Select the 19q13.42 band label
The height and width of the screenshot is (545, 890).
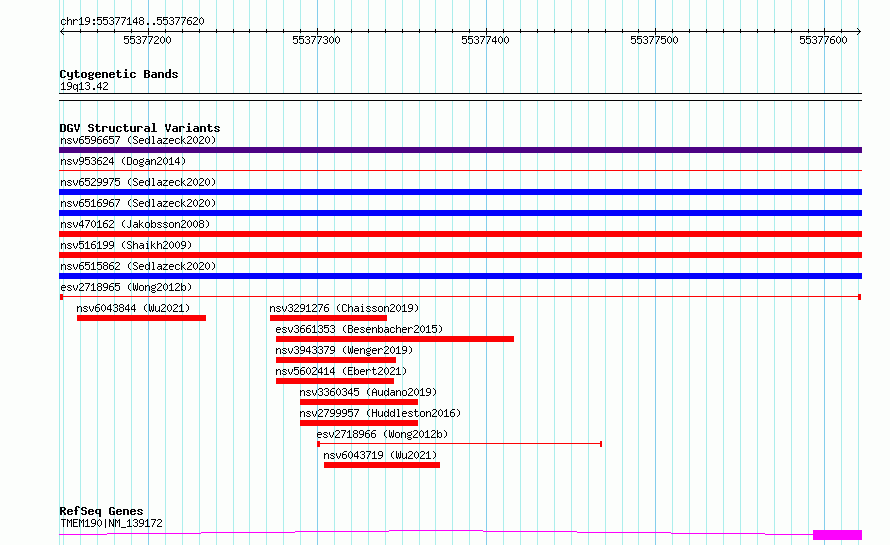click(84, 86)
